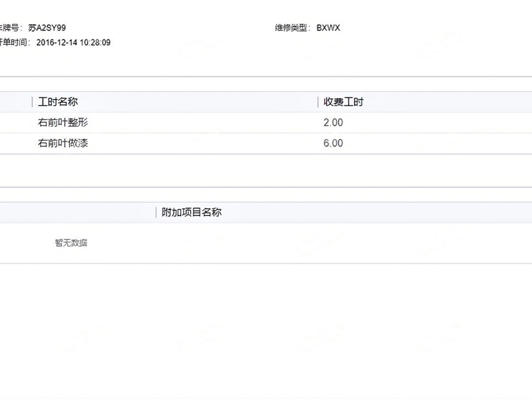Screen dimensions: 532x399
Task: Click the 附加项目名称 column header
Action: pos(192,212)
